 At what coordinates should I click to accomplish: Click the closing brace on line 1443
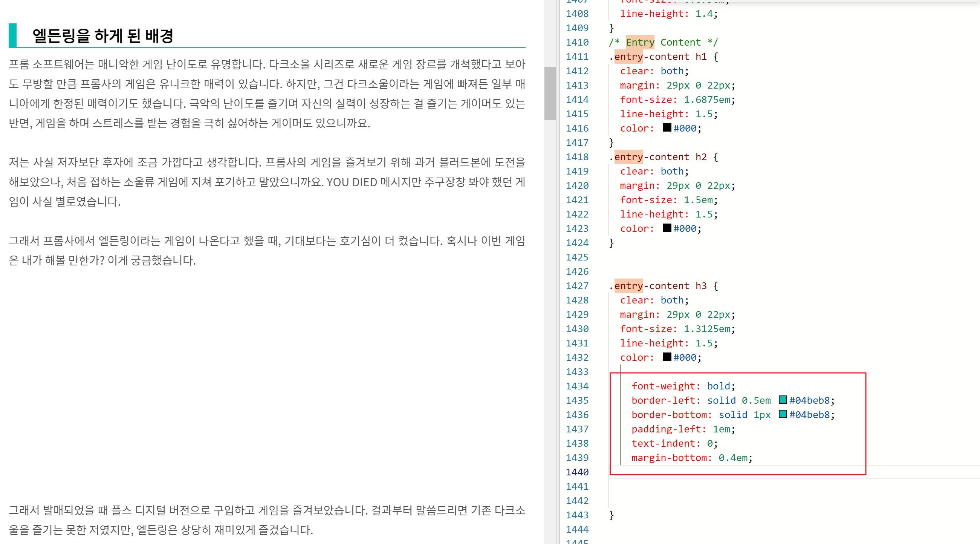coord(612,515)
